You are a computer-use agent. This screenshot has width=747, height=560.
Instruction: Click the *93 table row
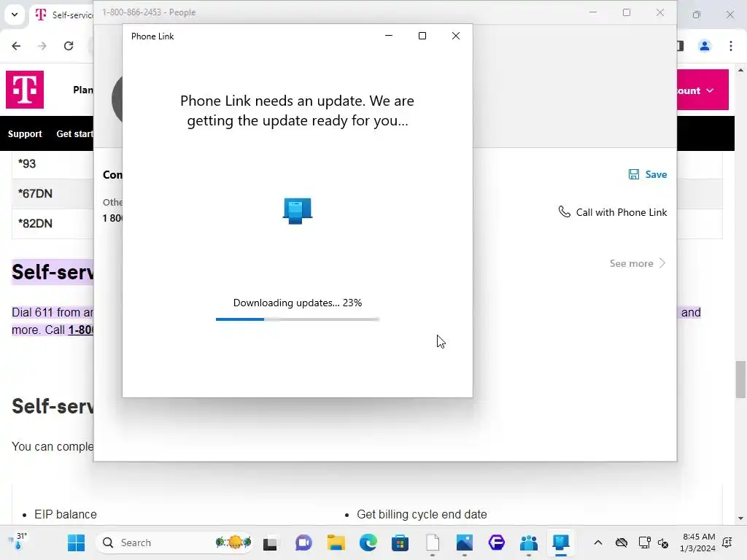pyautogui.click(x=53, y=164)
